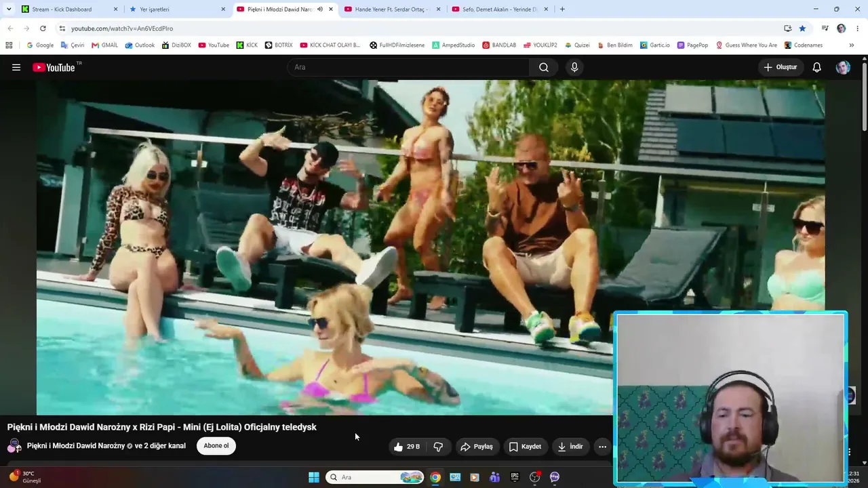Screen dimensions: 868x488
Task: Click the Windows taskbar search box
Action: (375, 477)
